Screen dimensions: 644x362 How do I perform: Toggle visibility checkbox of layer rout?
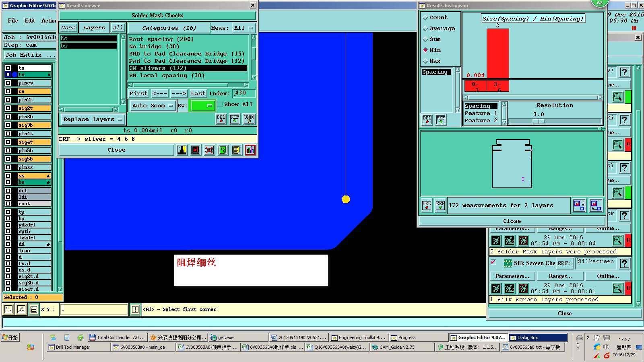pos(8,204)
